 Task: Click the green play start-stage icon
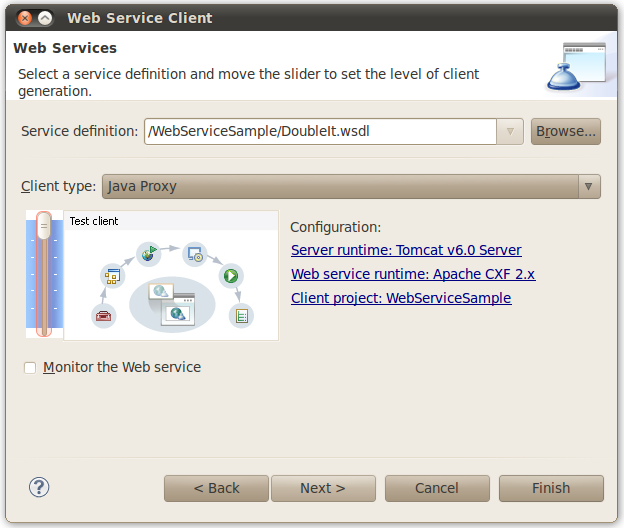[x=230, y=275]
